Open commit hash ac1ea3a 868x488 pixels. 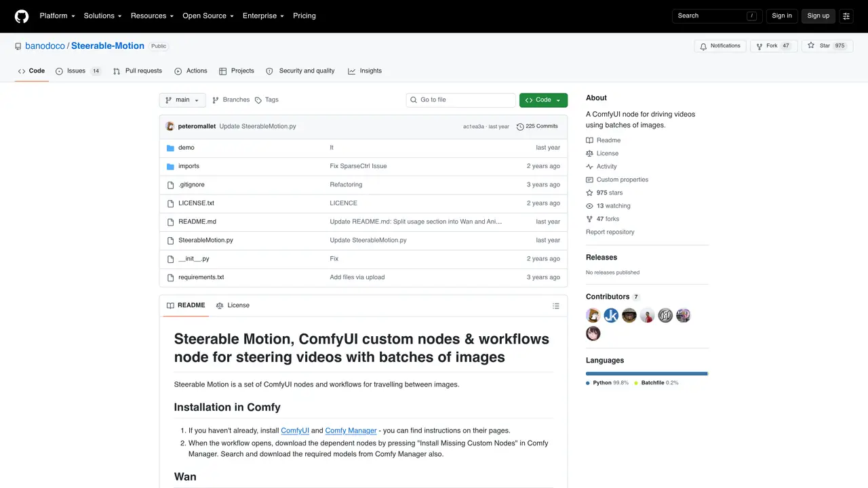[x=473, y=127]
